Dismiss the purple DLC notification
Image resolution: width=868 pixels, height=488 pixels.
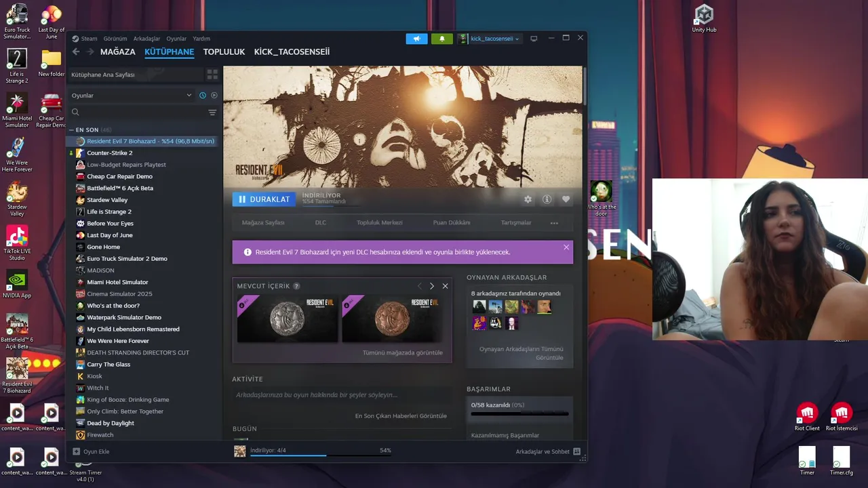click(566, 247)
